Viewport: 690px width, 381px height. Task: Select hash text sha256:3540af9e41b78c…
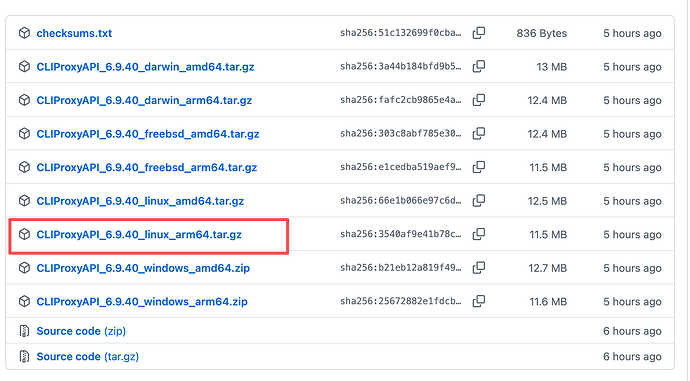(x=401, y=234)
